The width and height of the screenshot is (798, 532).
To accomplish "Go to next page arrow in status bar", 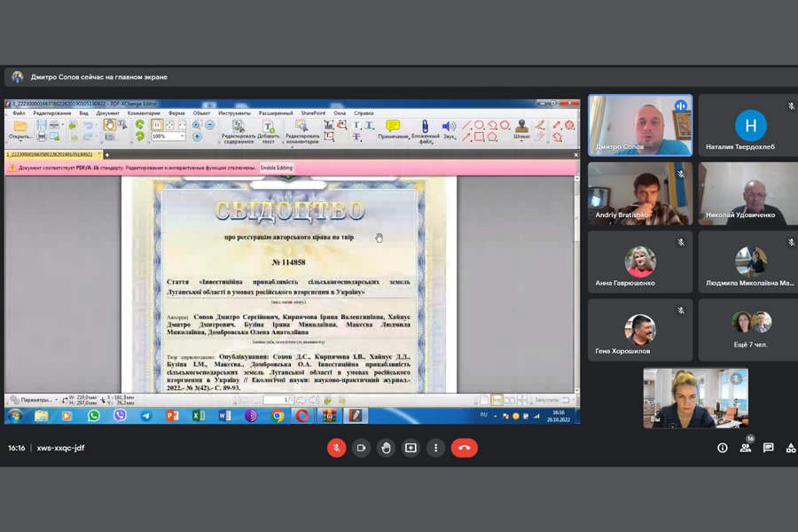I will (x=301, y=400).
